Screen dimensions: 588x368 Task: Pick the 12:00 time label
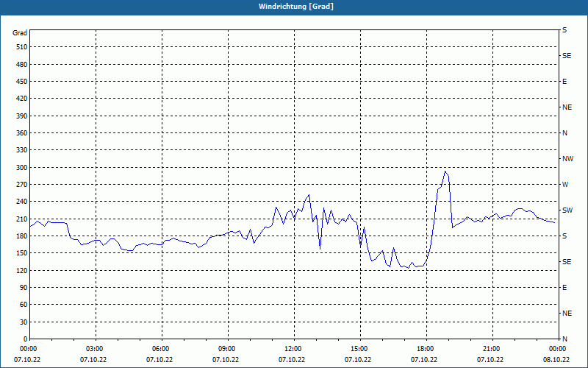pos(293,349)
